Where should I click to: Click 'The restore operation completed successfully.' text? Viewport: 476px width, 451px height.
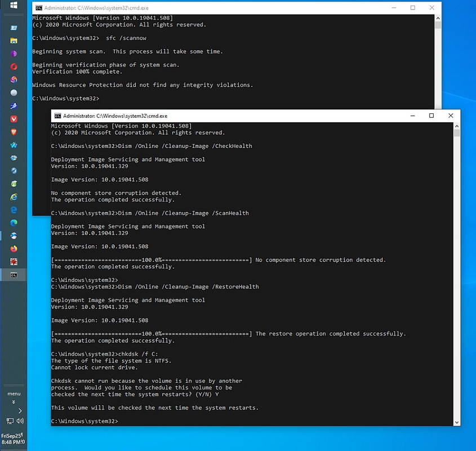tap(331, 334)
